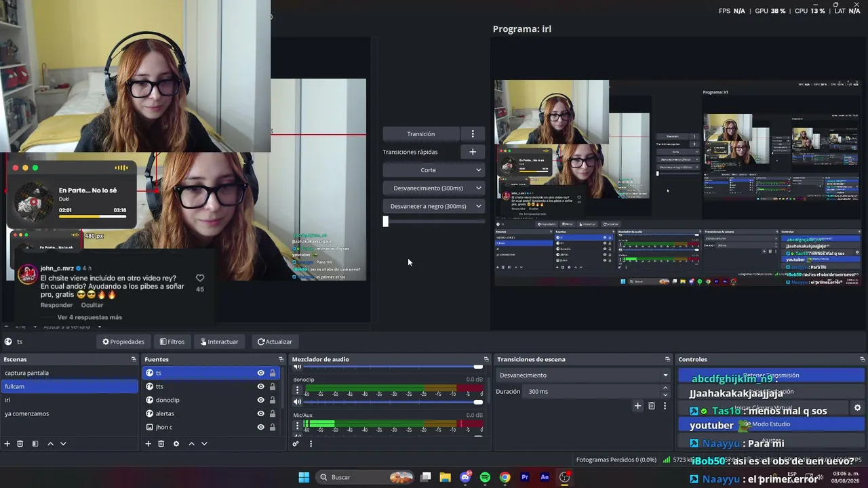Open scene transition properties three-dot menu
868x488 pixels.
[665, 406]
